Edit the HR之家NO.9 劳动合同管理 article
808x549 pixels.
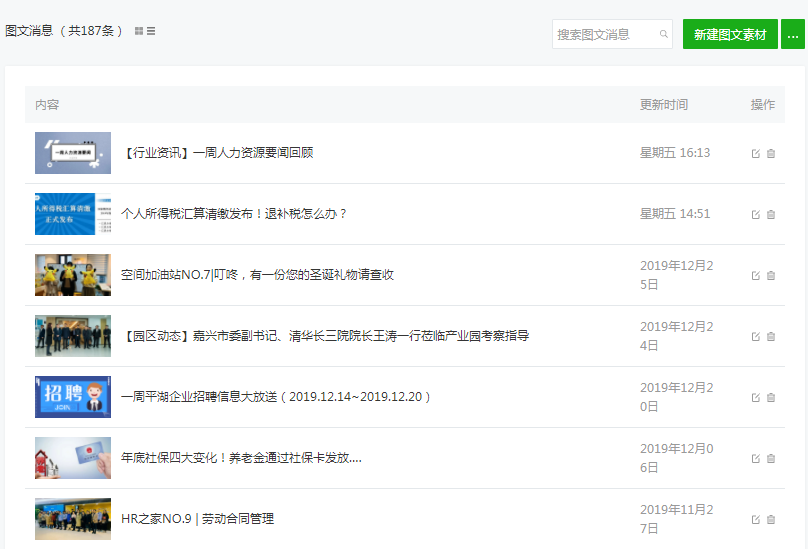[756, 519]
